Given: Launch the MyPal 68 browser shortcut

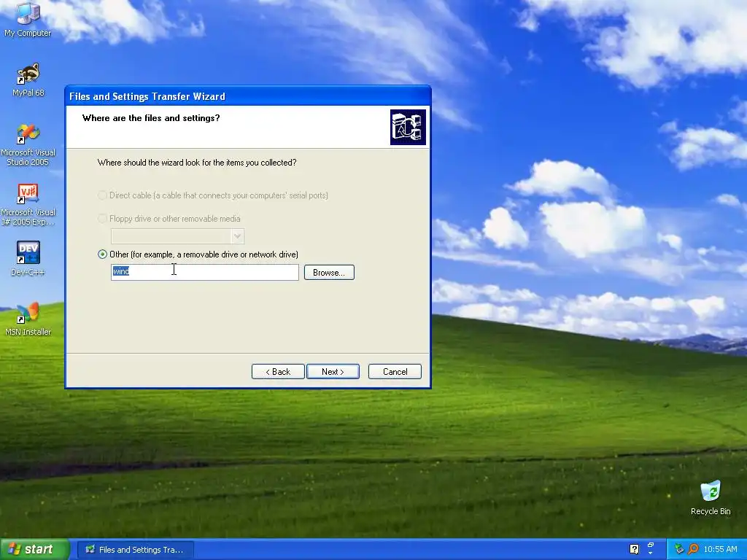Looking at the screenshot, I should (x=28, y=79).
